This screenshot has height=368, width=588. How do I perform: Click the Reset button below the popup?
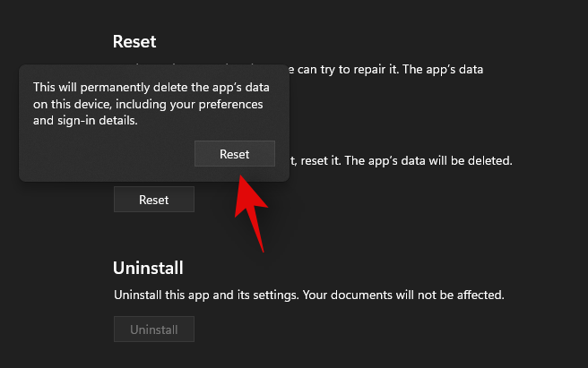point(154,200)
